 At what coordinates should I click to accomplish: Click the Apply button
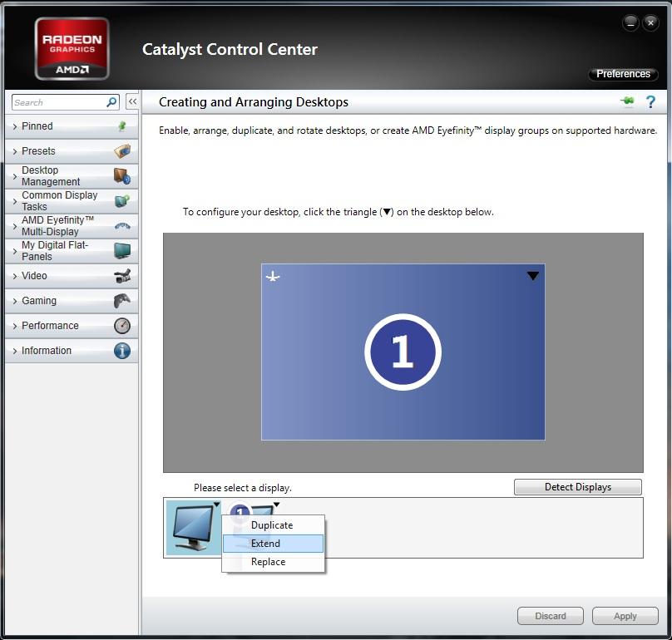click(x=625, y=616)
